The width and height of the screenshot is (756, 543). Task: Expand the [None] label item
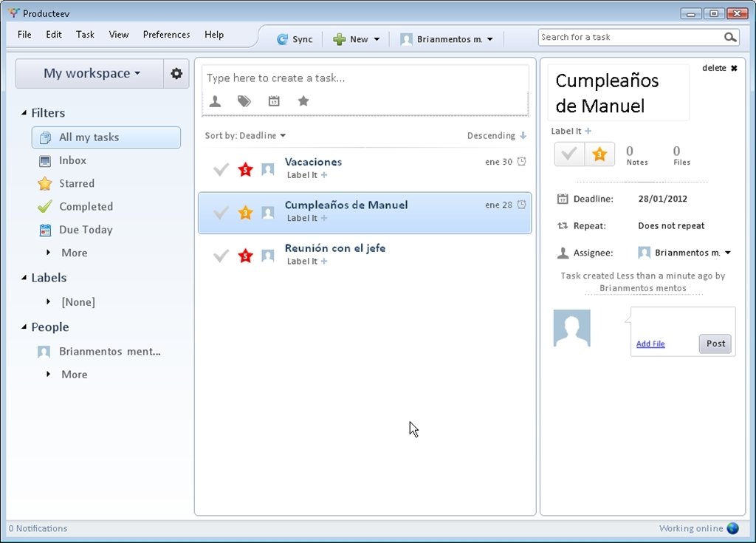pos(48,301)
